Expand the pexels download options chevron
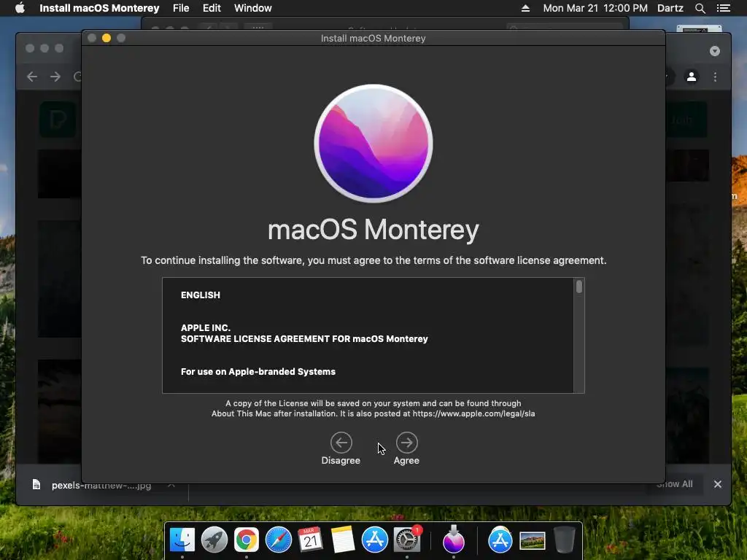The image size is (747, 560). pyautogui.click(x=171, y=485)
